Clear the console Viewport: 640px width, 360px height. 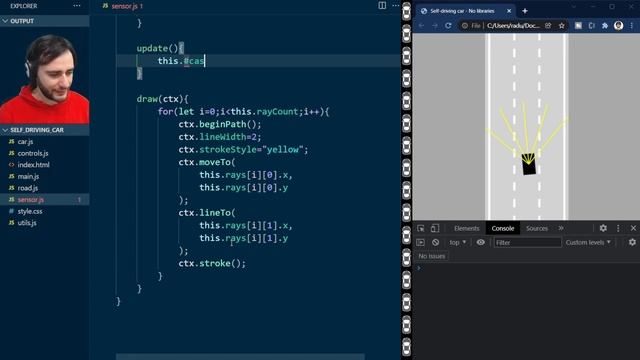tap(436, 242)
